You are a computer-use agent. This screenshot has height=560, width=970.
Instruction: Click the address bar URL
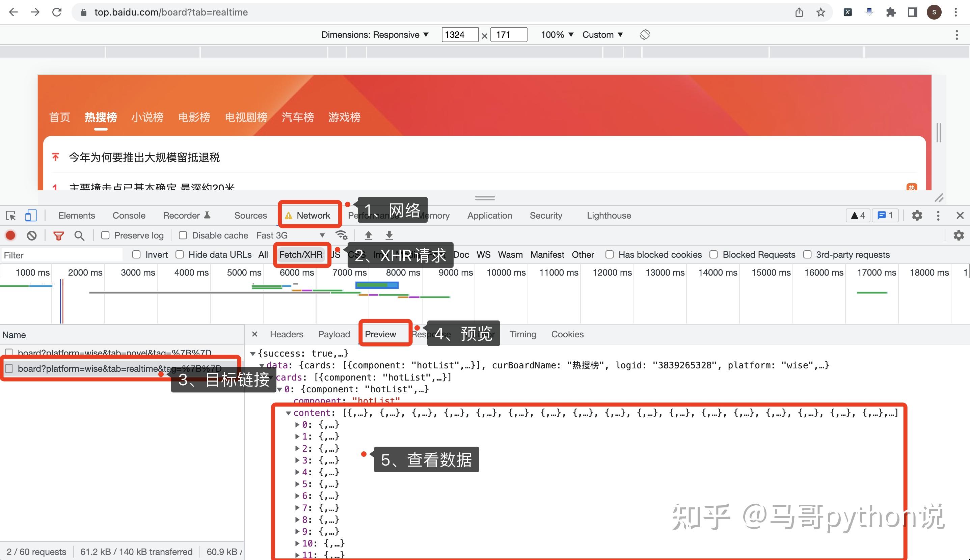171,12
